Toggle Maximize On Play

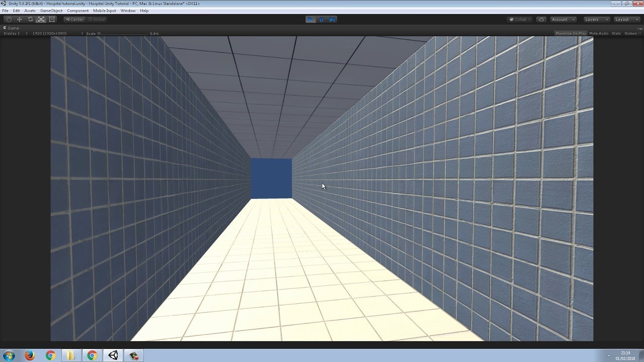pos(571,33)
